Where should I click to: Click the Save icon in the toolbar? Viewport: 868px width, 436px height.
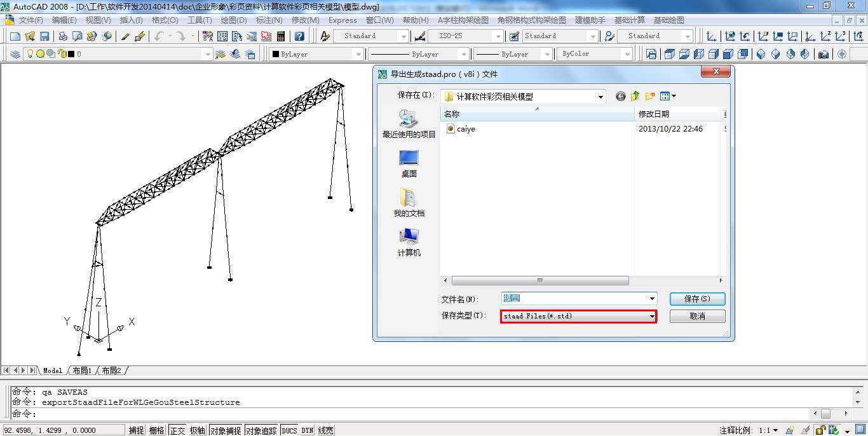click(44, 36)
